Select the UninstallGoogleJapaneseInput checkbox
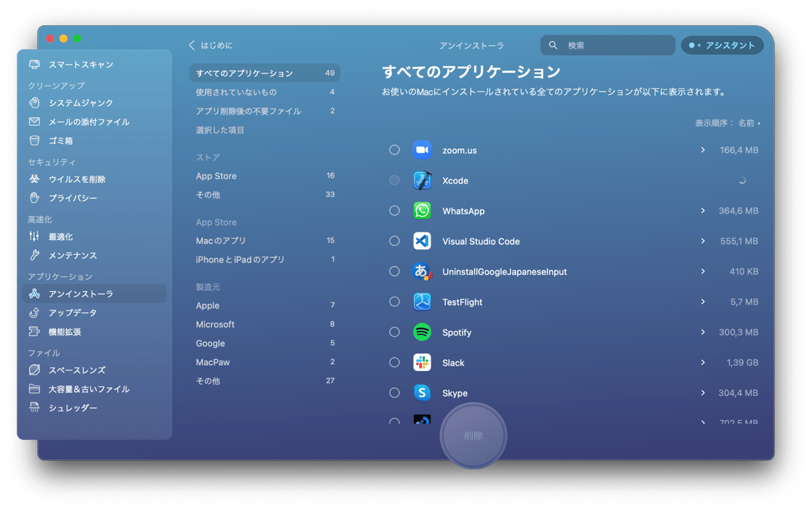 (x=395, y=271)
